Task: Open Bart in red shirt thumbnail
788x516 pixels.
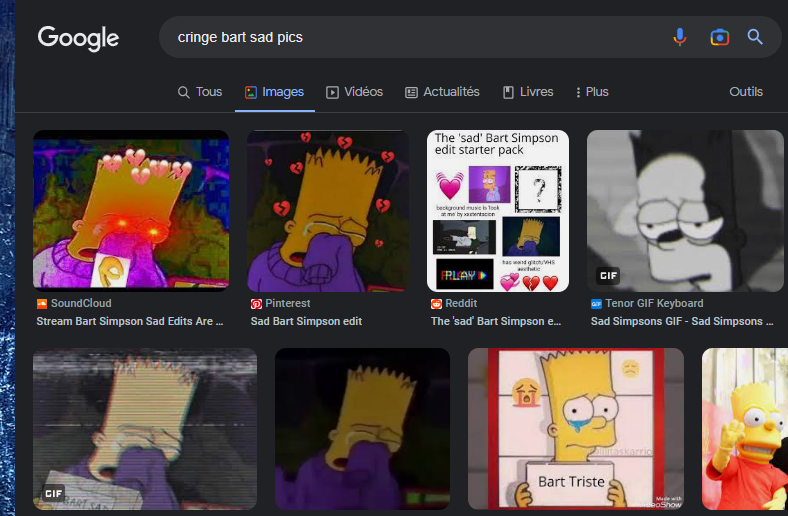Action: [x=745, y=429]
